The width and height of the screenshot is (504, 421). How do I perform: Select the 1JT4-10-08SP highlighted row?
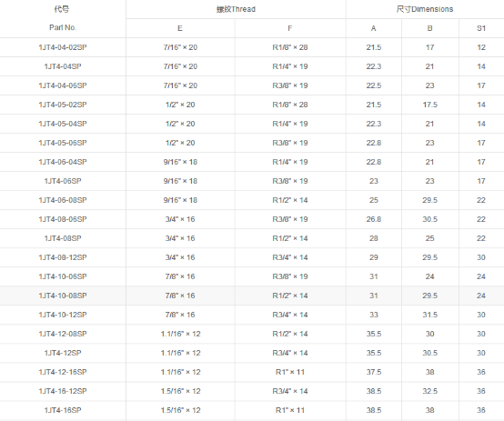pyautogui.click(x=252, y=296)
